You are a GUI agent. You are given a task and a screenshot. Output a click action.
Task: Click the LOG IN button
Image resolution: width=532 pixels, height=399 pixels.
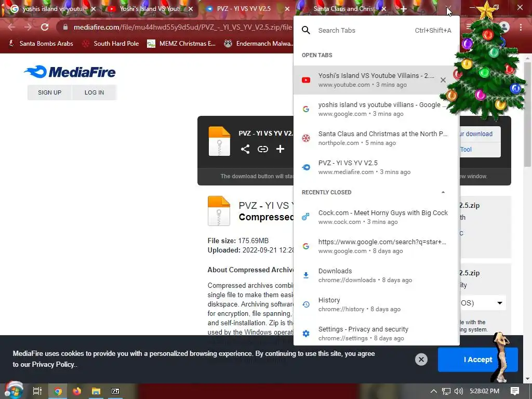[95, 92]
